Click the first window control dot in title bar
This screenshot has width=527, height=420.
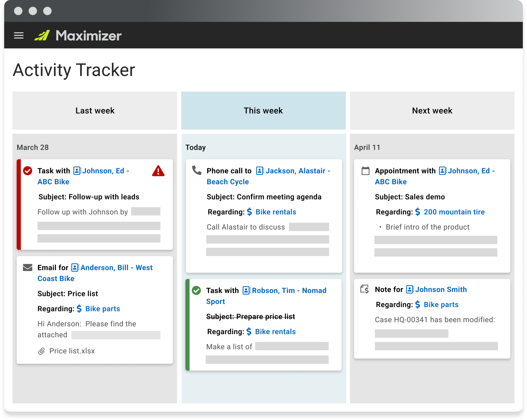(x=18, y=11)
